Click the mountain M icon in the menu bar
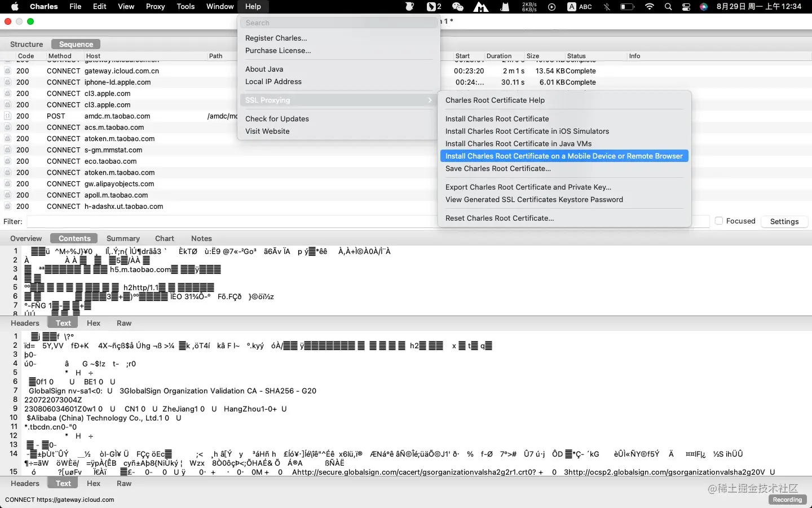This screenshot has height=508, width=812. (x=481, y=7)
